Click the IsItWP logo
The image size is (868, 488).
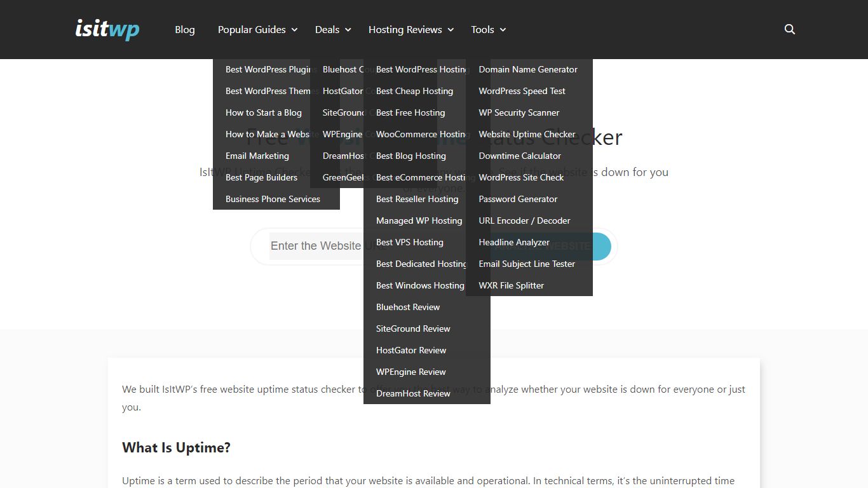[107, 29]
